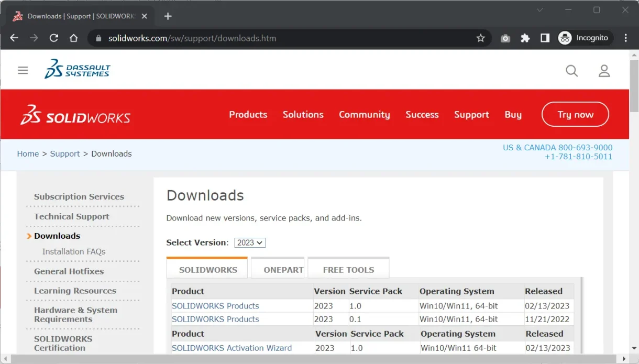639x364 pixels.
Task: Open Installation FAQs sub-item
Action: click(x=74, y=251)
